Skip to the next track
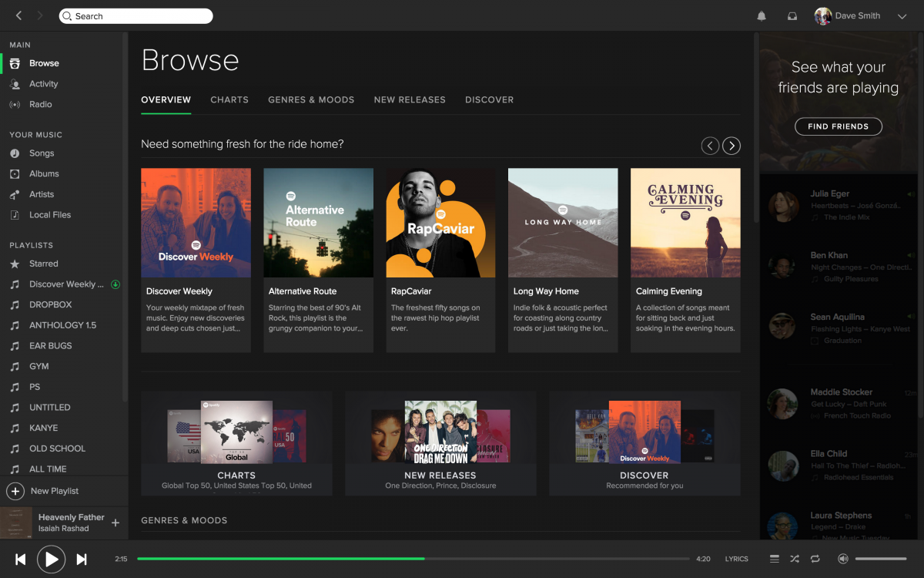 tap(81, 559)
